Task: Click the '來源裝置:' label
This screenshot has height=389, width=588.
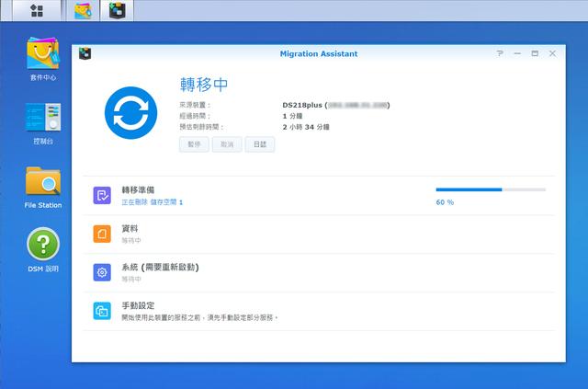Action: 195,105
